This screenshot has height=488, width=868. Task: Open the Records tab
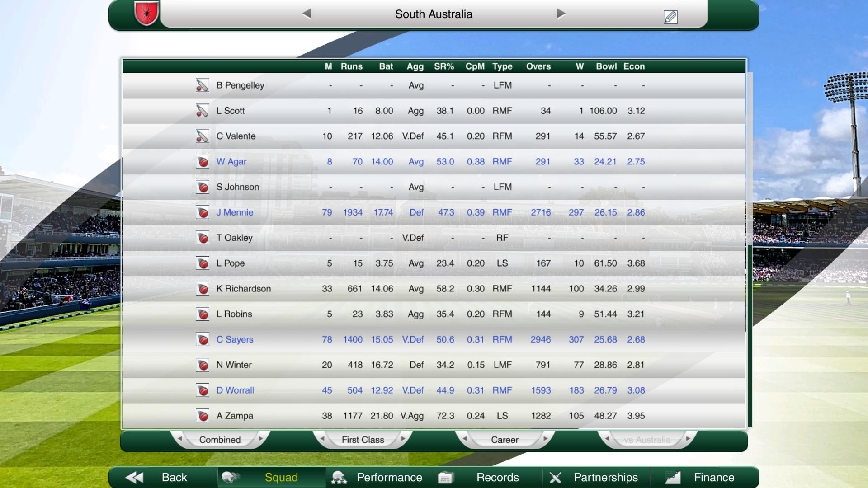click(488, 477)
